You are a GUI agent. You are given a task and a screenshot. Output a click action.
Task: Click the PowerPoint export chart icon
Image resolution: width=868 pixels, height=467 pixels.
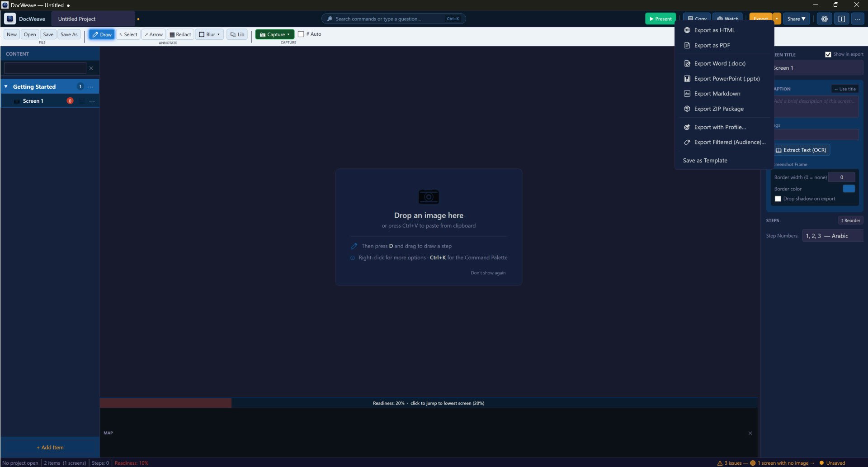pyautogui.click(x=687, y=79)
